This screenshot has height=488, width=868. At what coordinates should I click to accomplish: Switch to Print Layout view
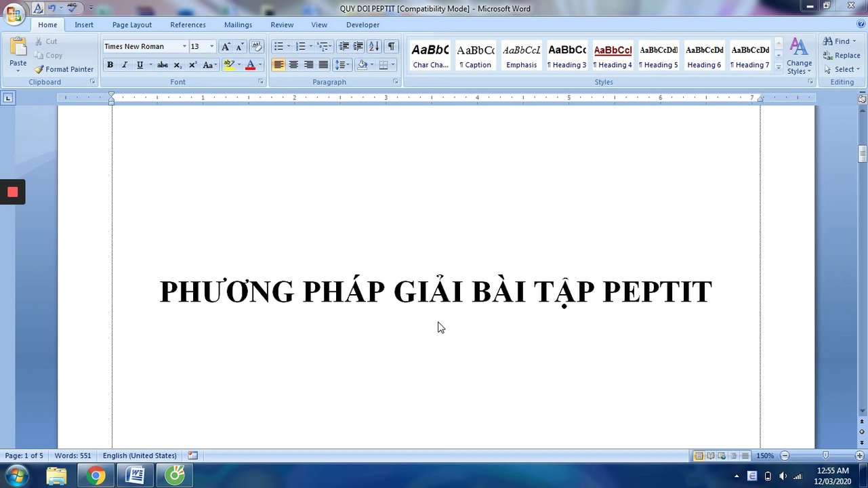(x=699, y=456)
